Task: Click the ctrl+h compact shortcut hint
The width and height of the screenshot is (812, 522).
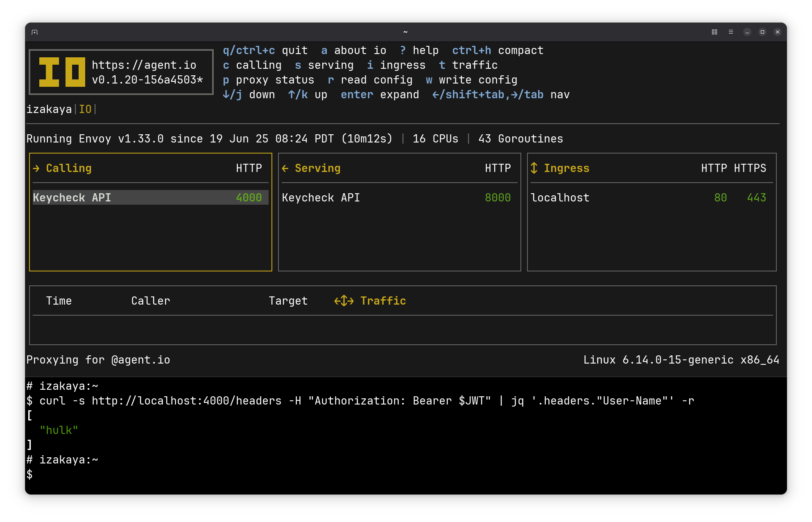Action: coord(498,50)
